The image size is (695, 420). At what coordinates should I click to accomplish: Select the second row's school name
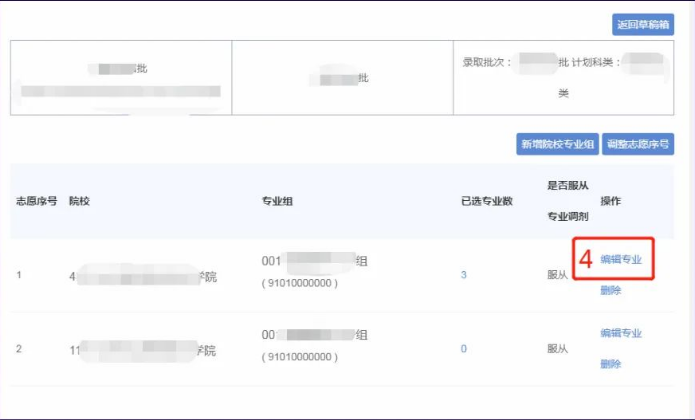142,350
